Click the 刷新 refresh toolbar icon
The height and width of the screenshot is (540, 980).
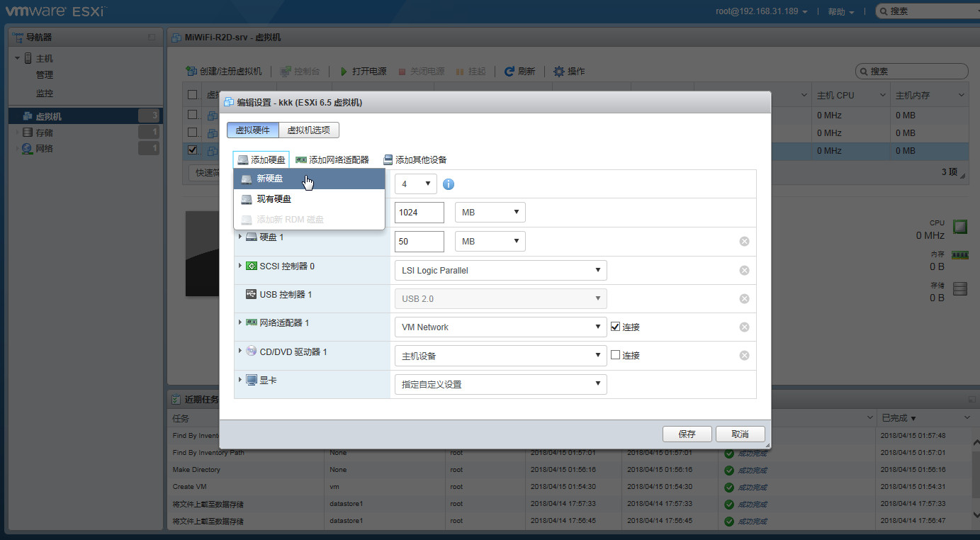(509, 72)
